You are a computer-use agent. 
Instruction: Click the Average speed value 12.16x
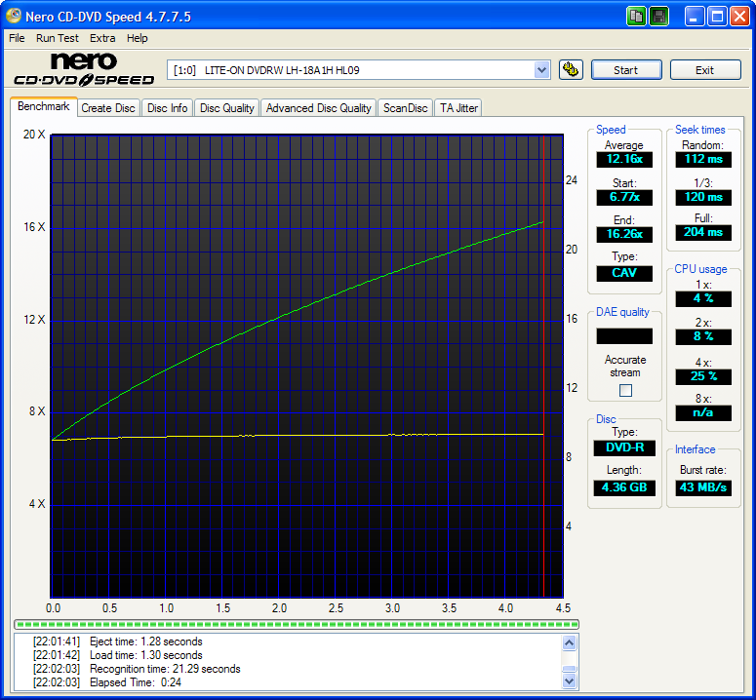click(624, 160)
